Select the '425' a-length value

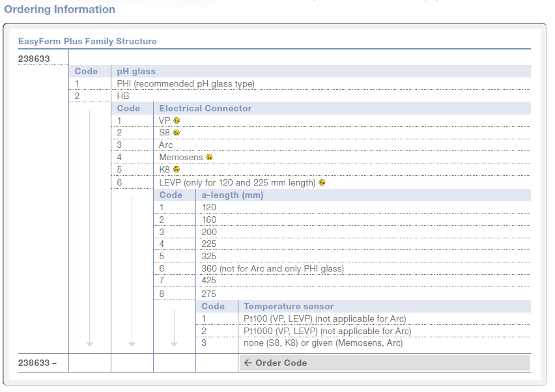tap(209, 281)
